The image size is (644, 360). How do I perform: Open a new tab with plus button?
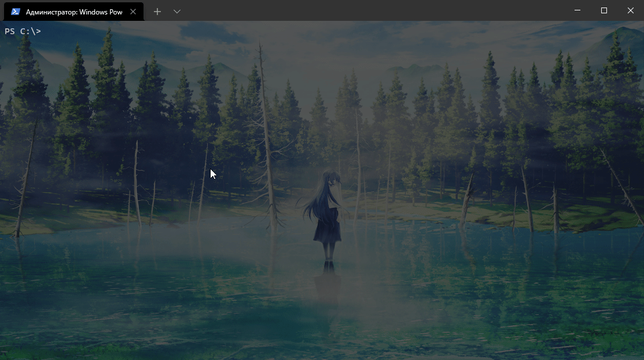tap(157, 12)
